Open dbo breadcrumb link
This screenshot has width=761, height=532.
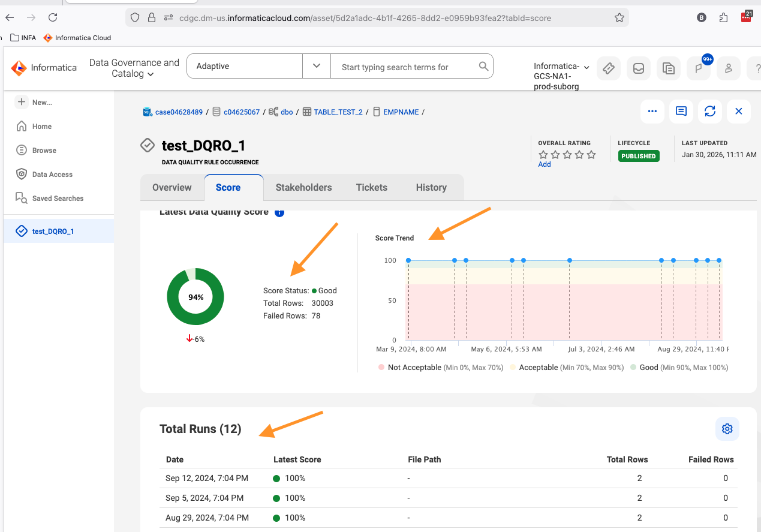287,112
